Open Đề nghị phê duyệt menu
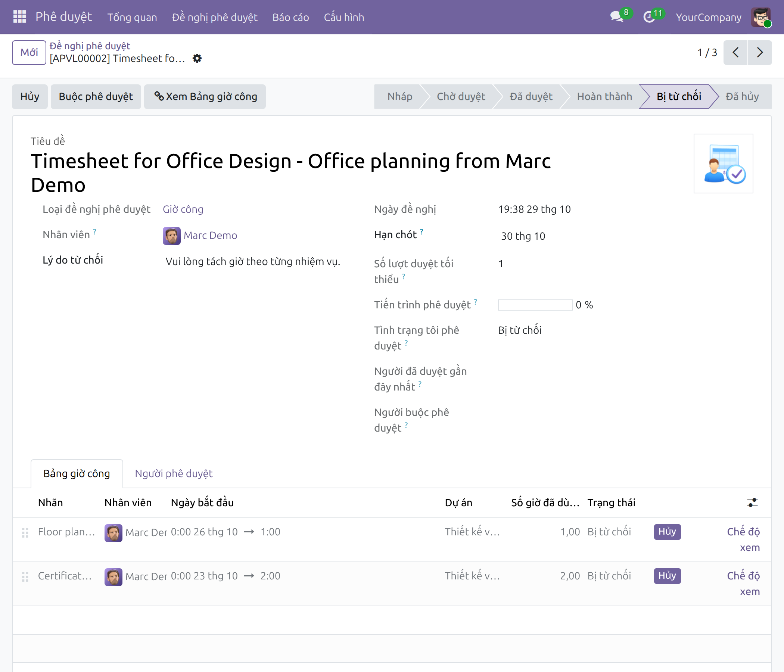Screen dimensions: 784x672 click(x=215, y=17)
